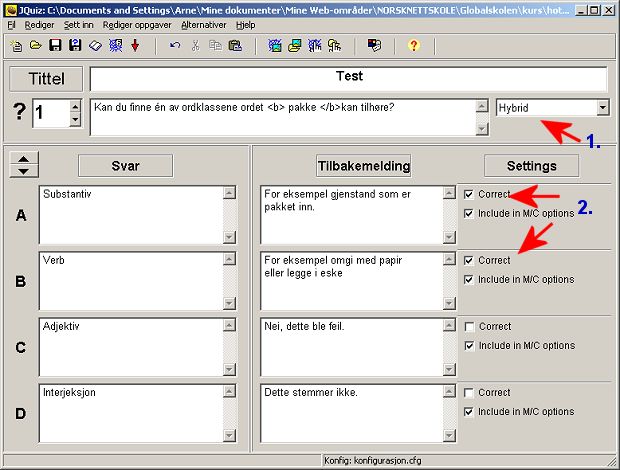Image resolution: width=620 pixels, height=470 pixels.
Task: Open the Sett inn menu
Action: 79,25
